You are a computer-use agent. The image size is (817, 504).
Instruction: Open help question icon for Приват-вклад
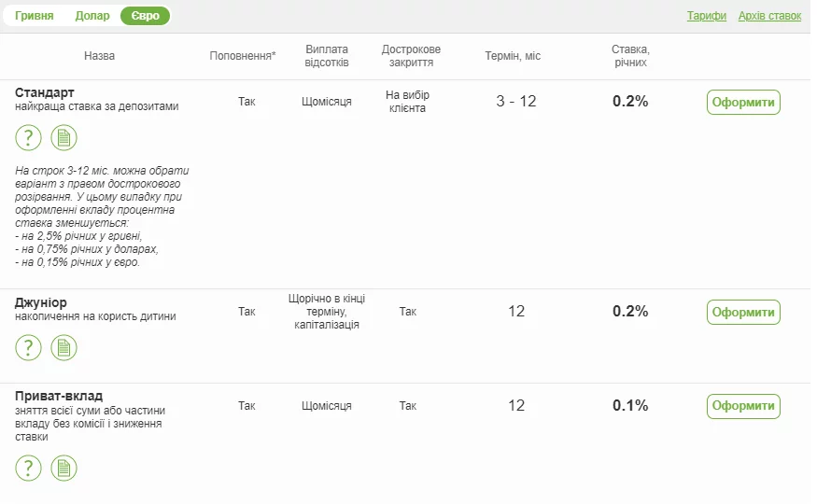coord(28,469)
